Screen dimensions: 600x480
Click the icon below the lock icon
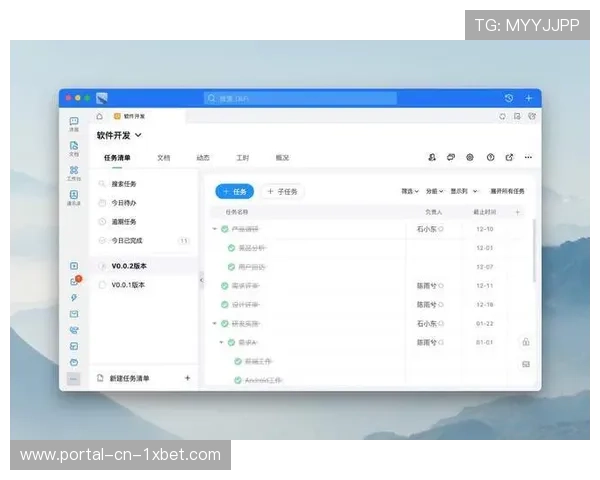tap(526, 364)
